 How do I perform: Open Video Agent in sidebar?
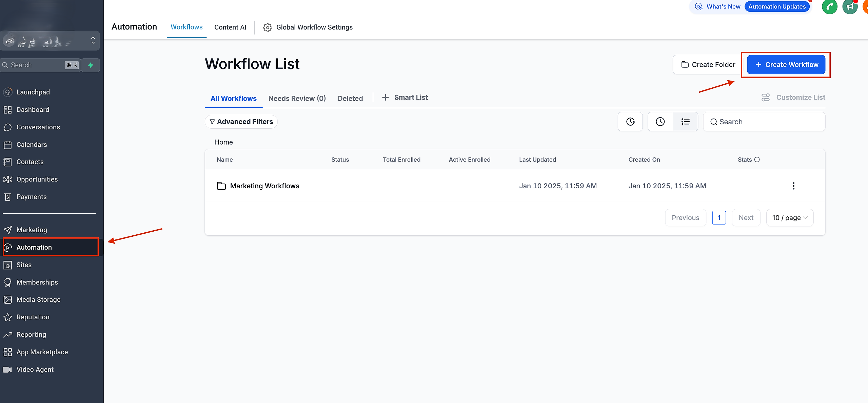click(35, 369)
